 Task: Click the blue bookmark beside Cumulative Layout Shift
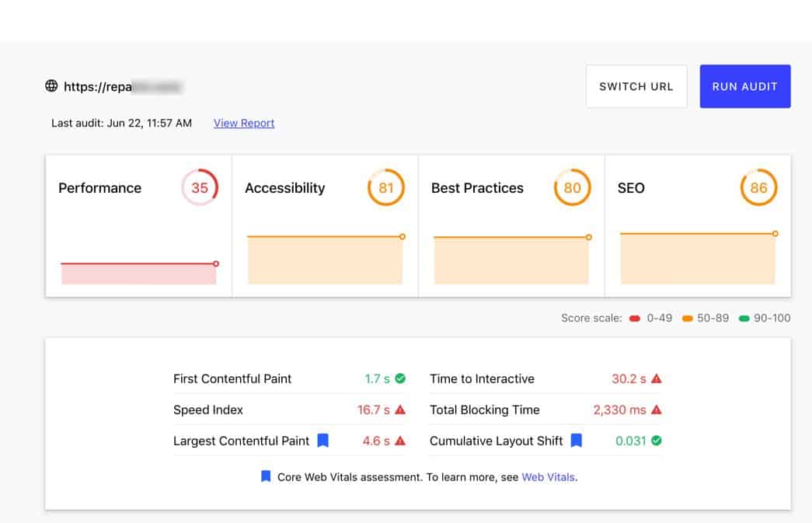tap(577, 441)
